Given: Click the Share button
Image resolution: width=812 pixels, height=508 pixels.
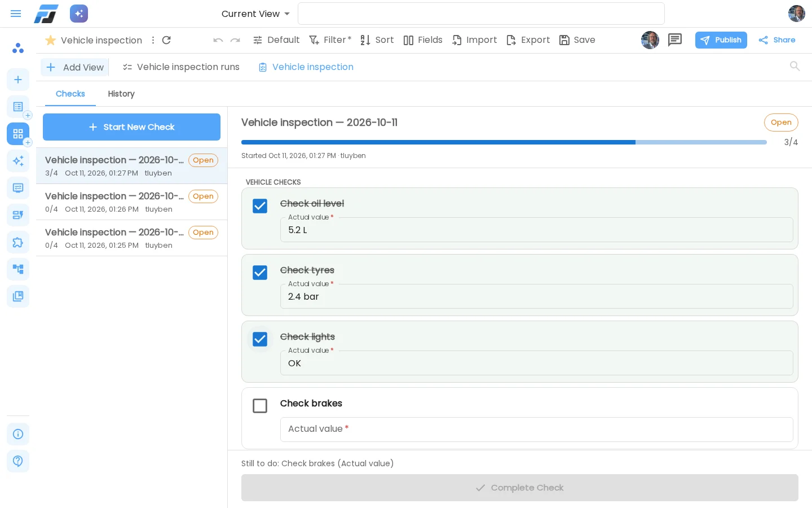Looking at the screenshot, I should (x=777, y=40).
